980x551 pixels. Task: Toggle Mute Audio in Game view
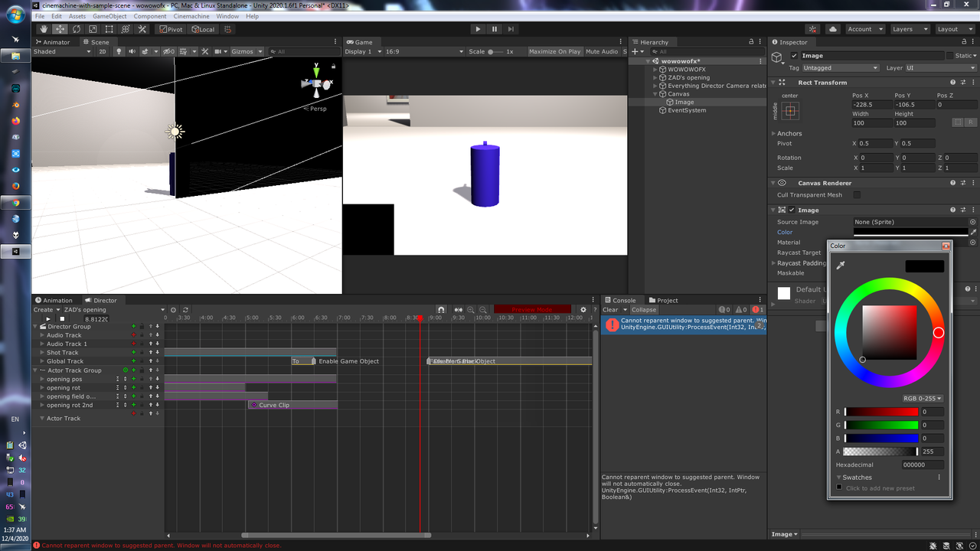pyautogui.click(x=602, y=51)
